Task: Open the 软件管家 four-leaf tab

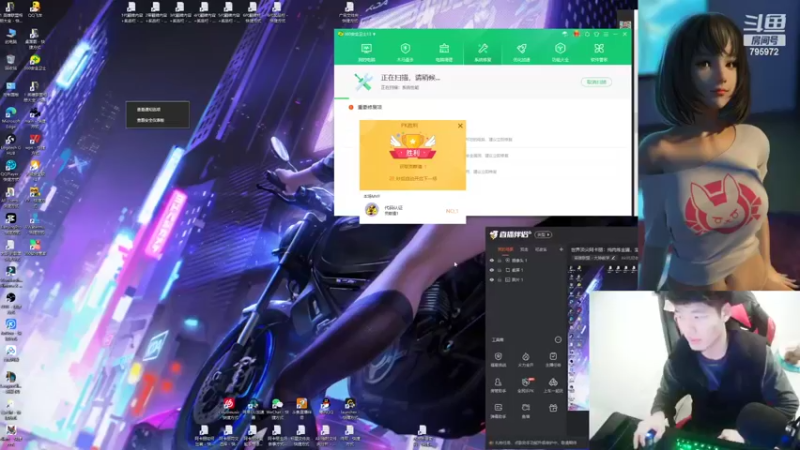Action: pos(599,53)
